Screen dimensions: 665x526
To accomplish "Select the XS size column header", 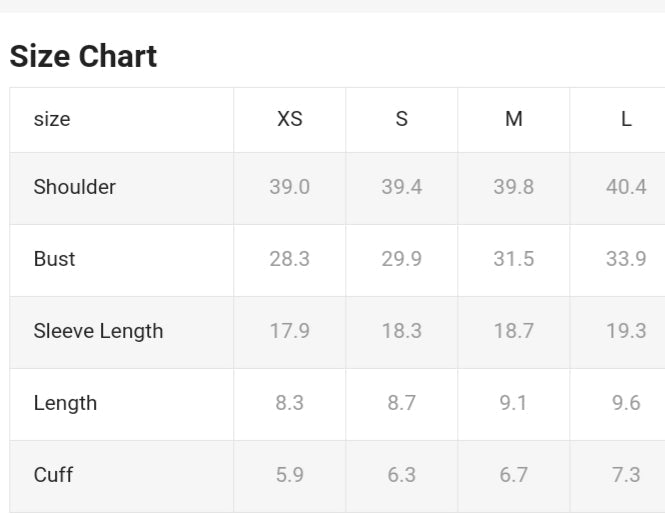I will (x=290, y=119).
